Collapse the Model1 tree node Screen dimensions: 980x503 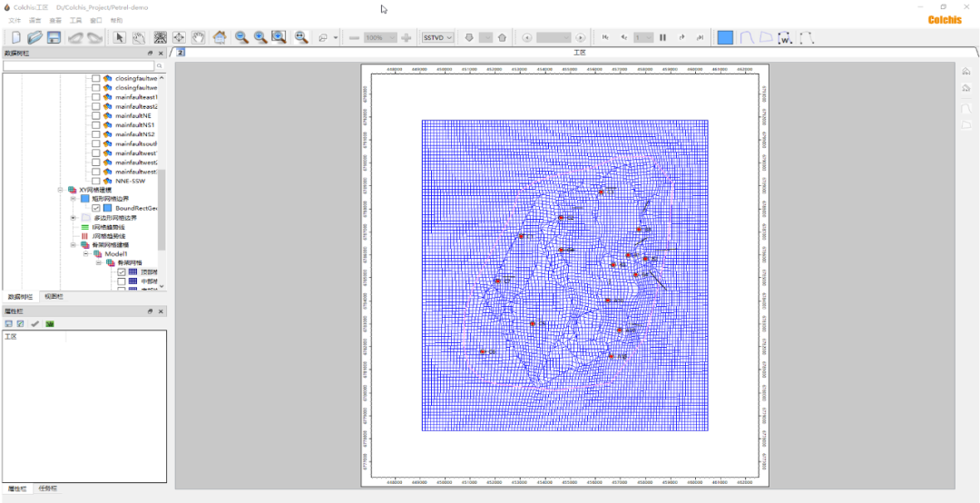[85, 254]
